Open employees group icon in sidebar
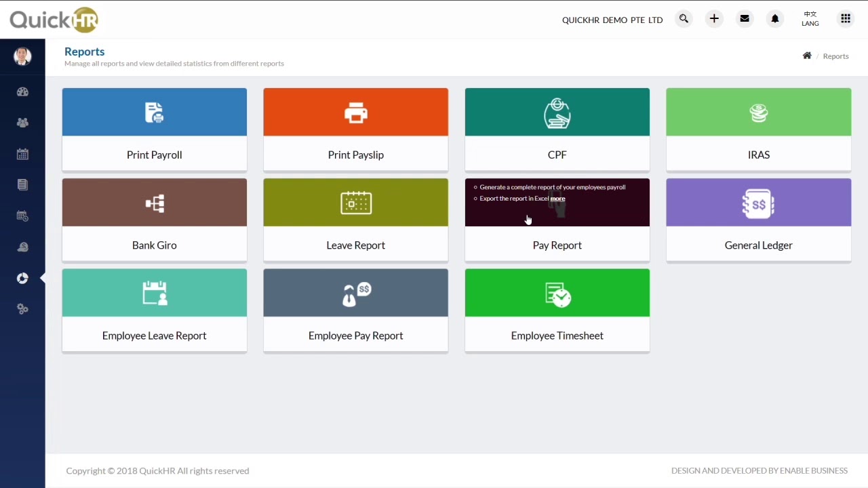868x488 pixels. point(22,123)
